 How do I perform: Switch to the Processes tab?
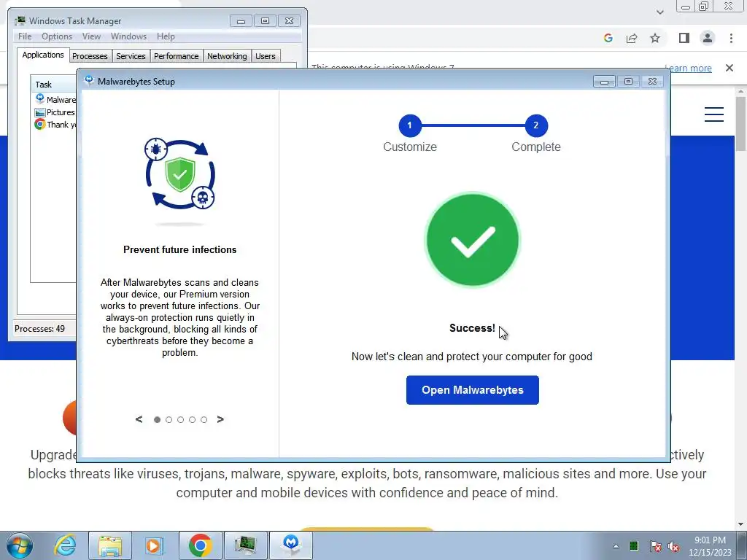[90, 56]
